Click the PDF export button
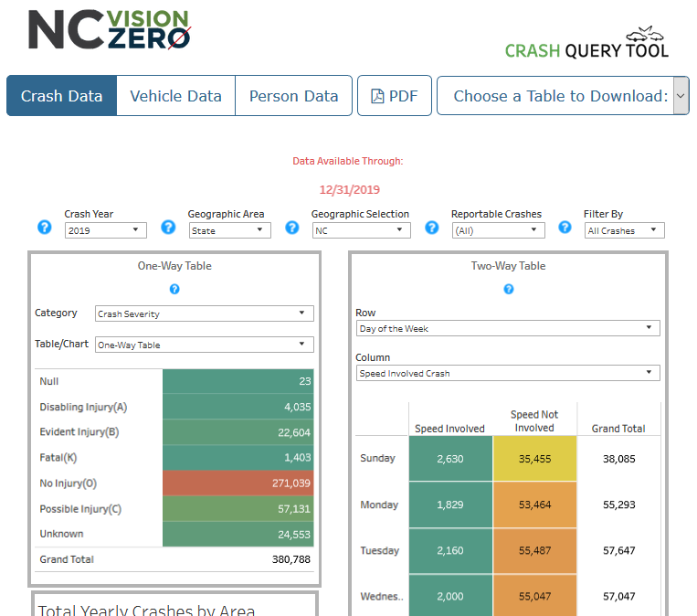 [394, 96]
